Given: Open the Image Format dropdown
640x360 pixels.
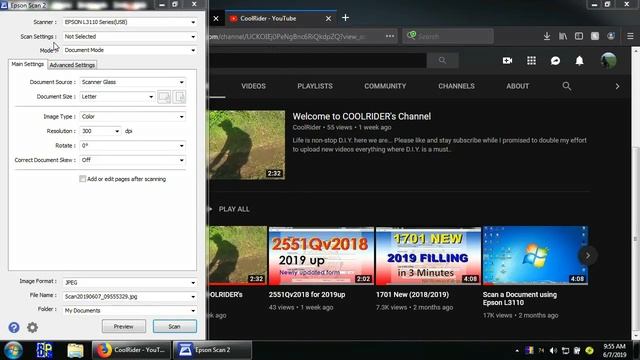Looking at the screenshot, I should 130,282.
